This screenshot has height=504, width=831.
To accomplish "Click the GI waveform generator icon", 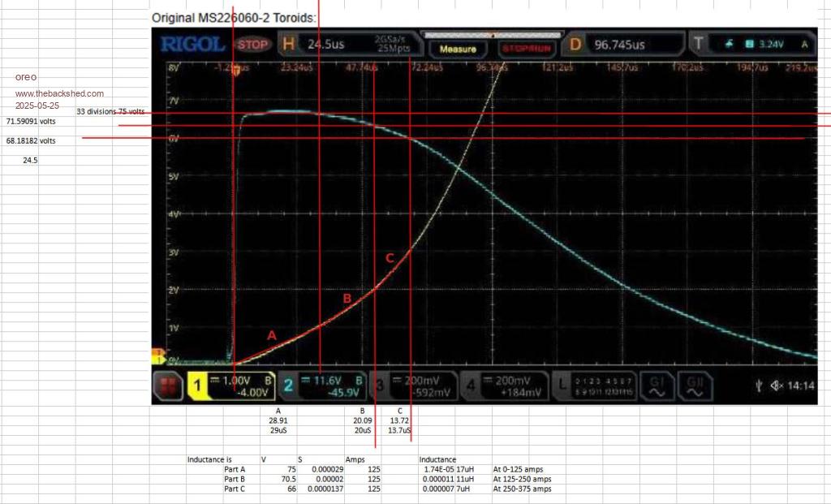I will pyautogui.click(x=656, y=386).
